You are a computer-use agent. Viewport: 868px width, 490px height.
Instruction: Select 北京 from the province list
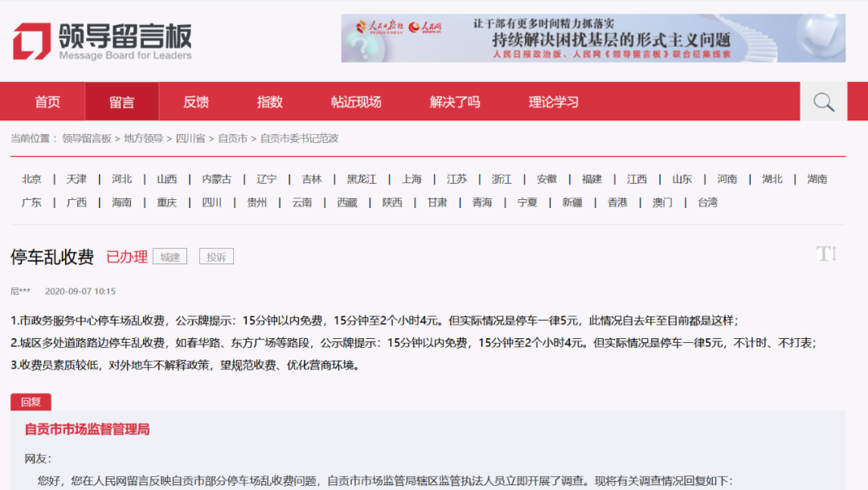click(x=32, y=179)
